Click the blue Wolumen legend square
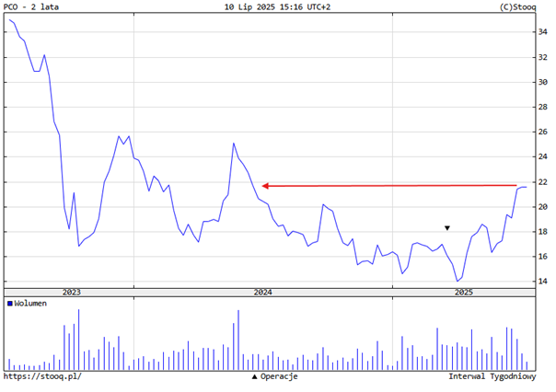This screenshot has height=392, width=556. [x=10, y=303]
